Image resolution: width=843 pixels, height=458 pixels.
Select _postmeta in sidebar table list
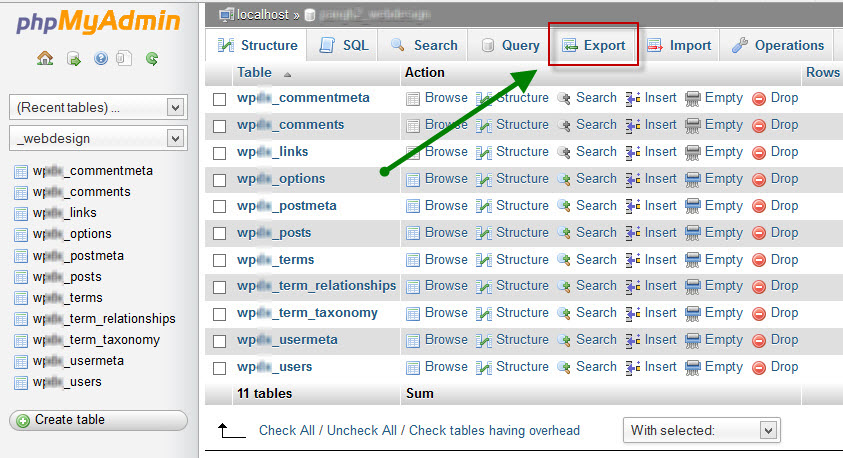click(x=78, y=256)
